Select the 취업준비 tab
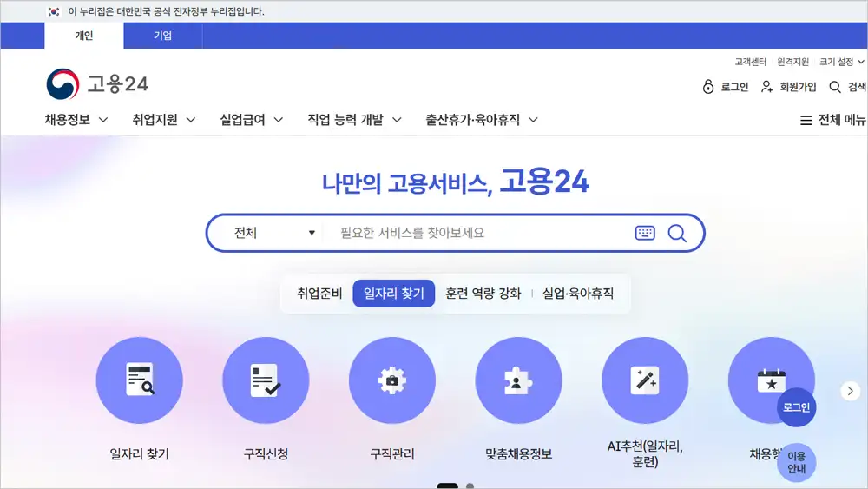The width and height of the screenshot is (868, 489). [319, 294]
